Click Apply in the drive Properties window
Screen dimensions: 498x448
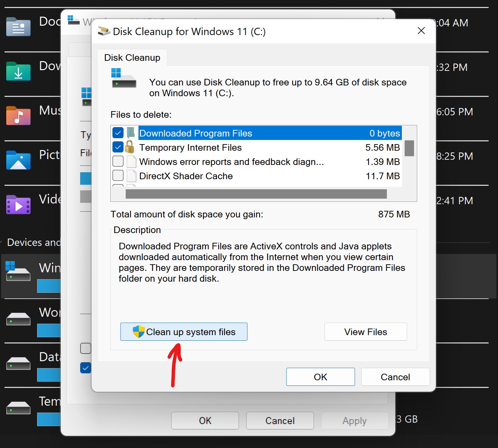pyautogui.click(x=355, y=421)
